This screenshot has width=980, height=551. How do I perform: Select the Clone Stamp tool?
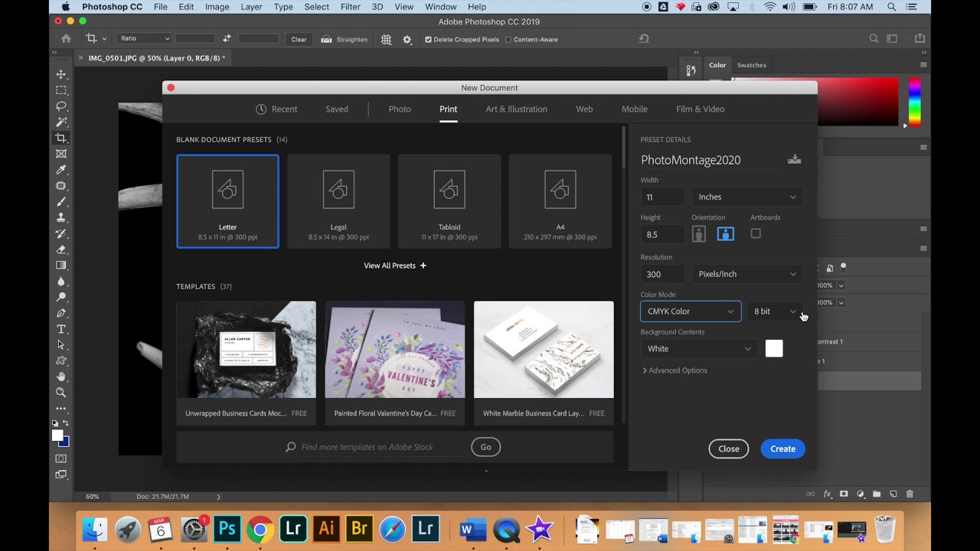click(61, 218)
